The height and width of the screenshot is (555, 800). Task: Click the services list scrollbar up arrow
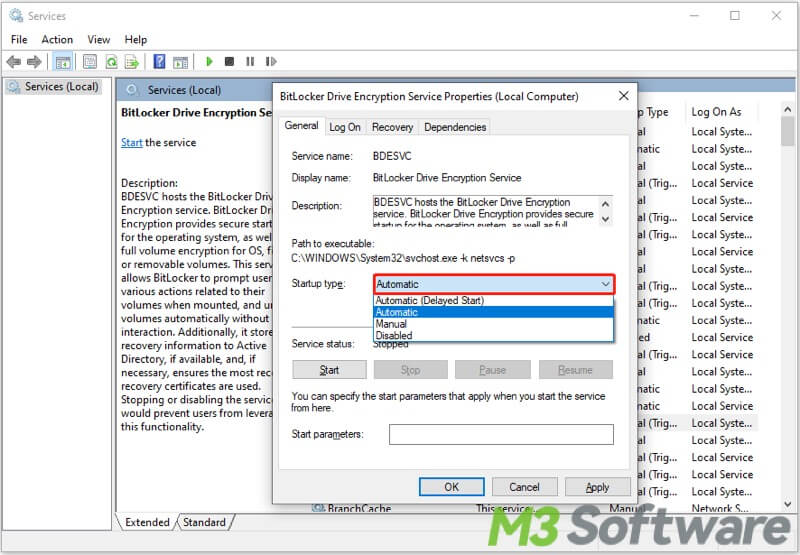787,109
